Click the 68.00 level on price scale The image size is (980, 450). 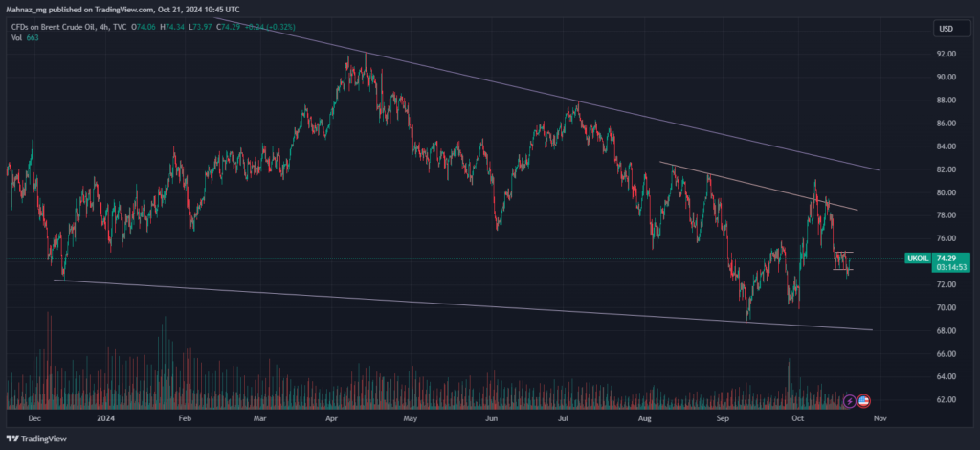[947, 330]
